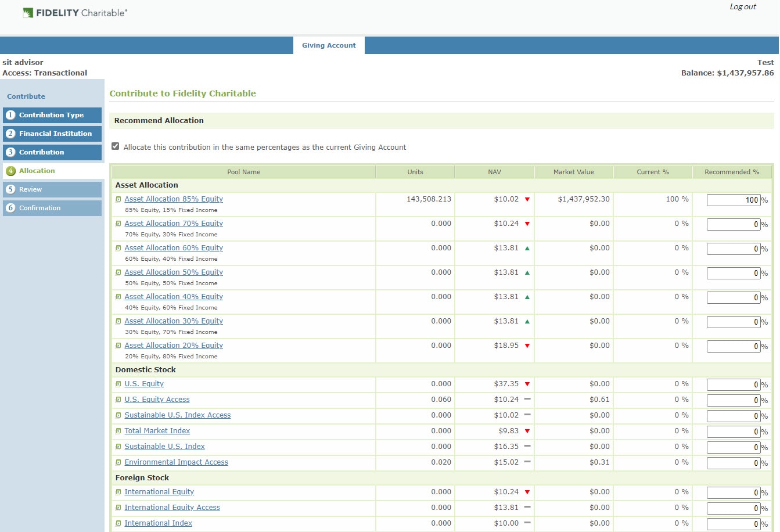Click the Log out link
Image resolution: width=780 pixels, height=532 pixels.
click(x=743, y=7)
